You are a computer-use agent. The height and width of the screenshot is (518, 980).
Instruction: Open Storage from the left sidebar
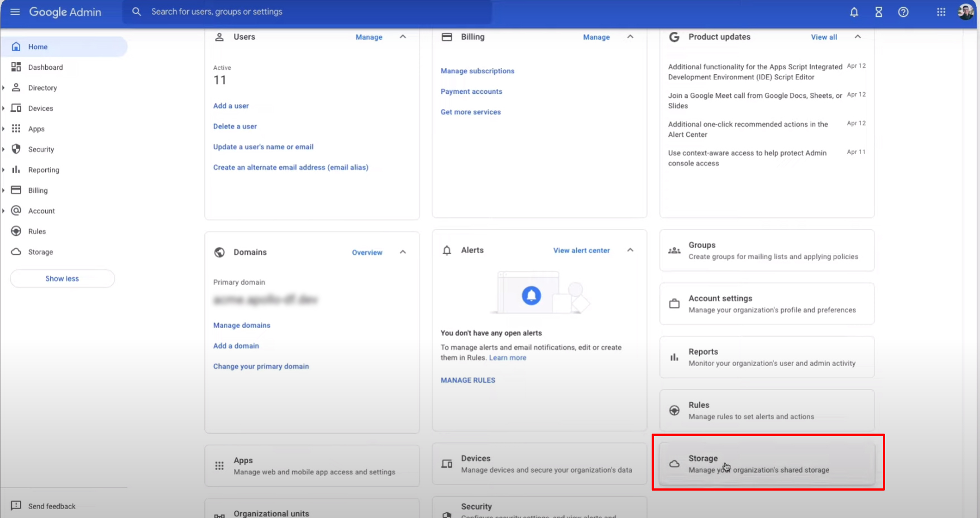coord(39,251)
